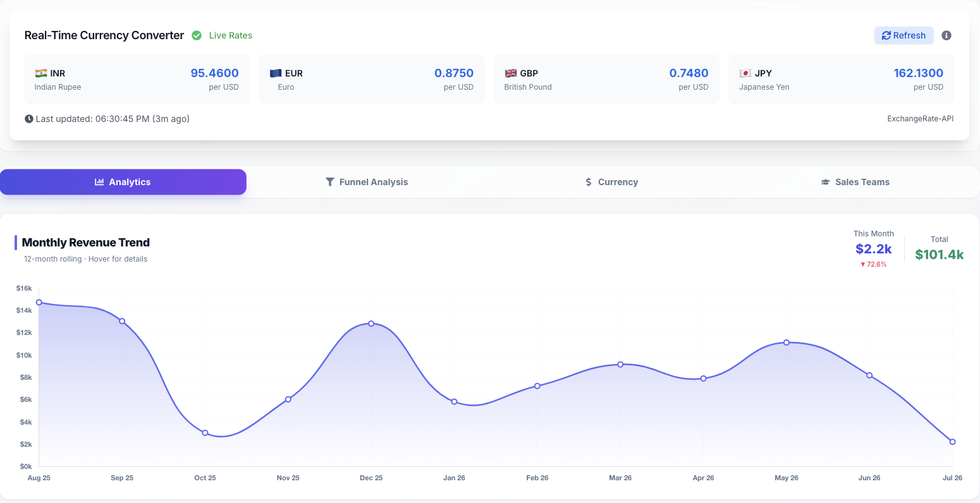Select the Nov 25 data point

(x=288, y=399)
